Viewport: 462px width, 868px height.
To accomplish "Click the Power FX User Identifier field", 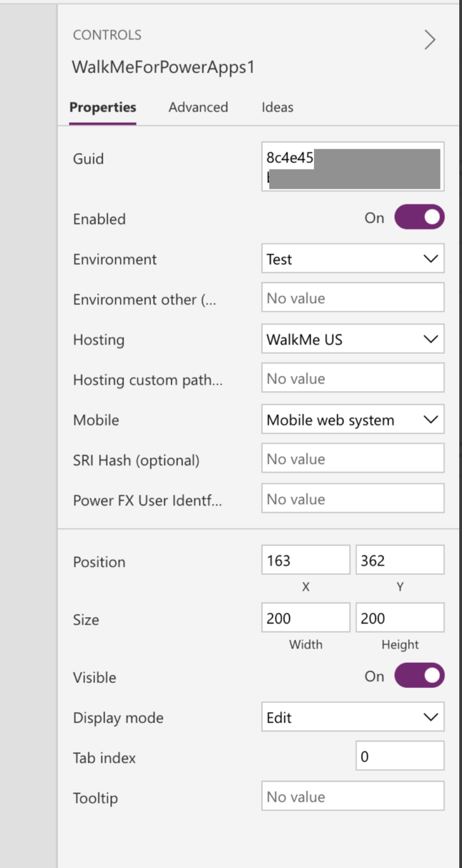I will pyautogui.click(x=352, y=498).
